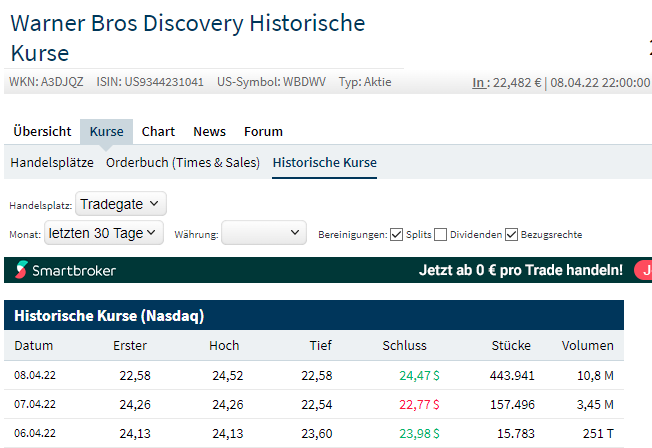Click the underlined 'In' link

point(479,83)
